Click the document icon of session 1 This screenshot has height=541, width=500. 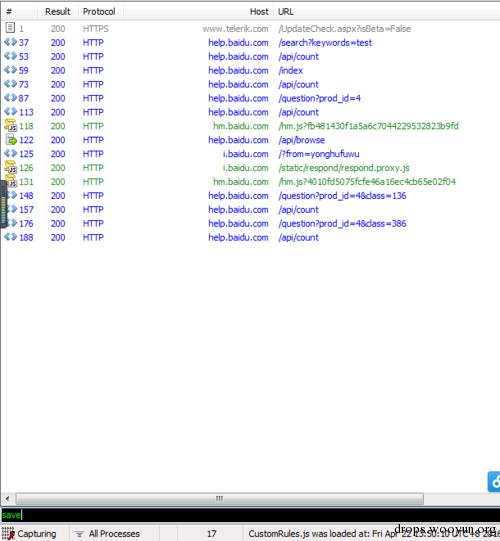(x=10, y=28)
